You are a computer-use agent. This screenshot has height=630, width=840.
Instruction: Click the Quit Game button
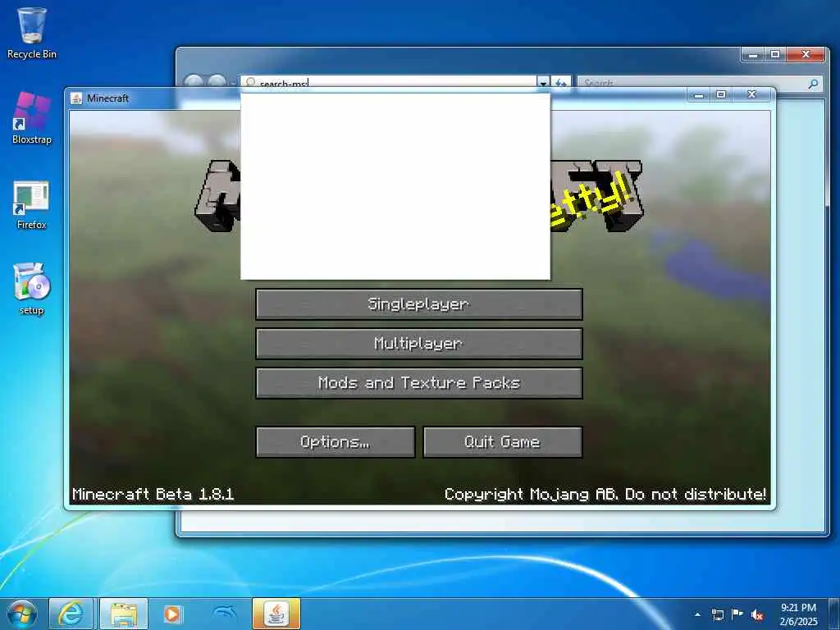click(503, 442)
